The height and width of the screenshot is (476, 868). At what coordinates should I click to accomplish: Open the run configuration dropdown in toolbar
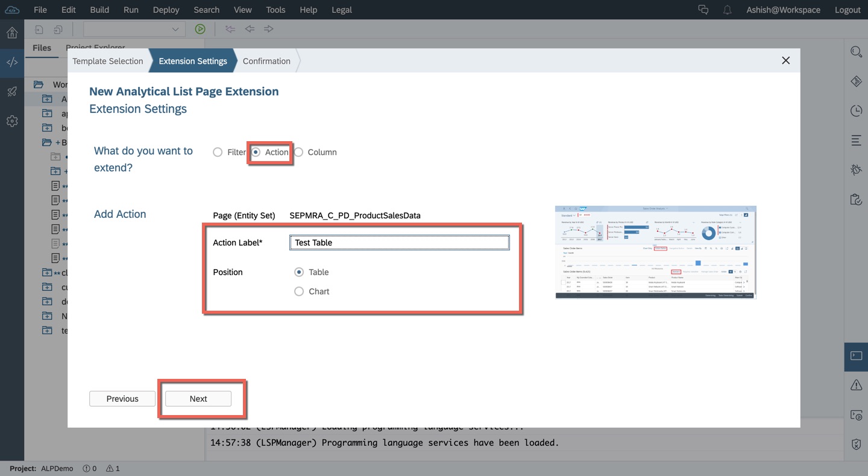(x=175, y=28)
